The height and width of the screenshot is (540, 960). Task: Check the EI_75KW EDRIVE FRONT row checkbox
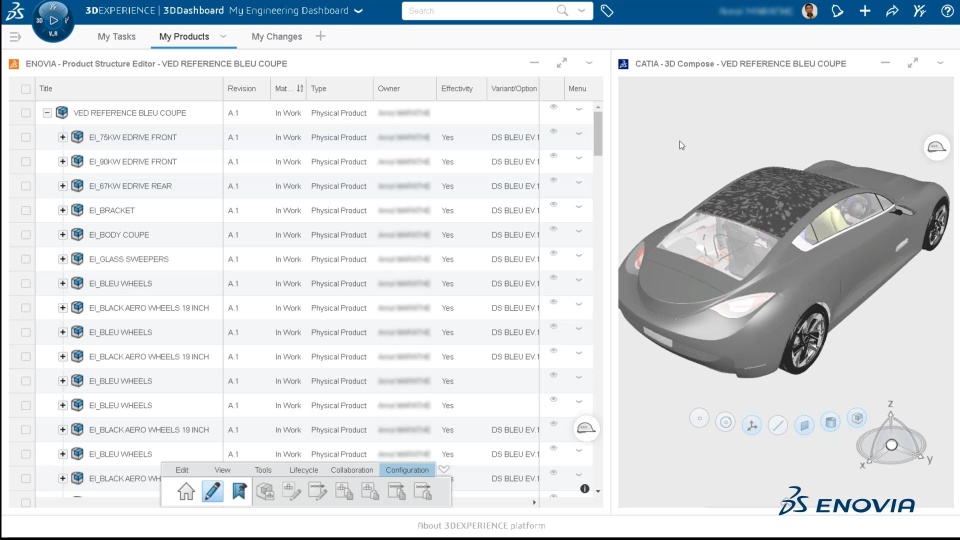[26, 137]
